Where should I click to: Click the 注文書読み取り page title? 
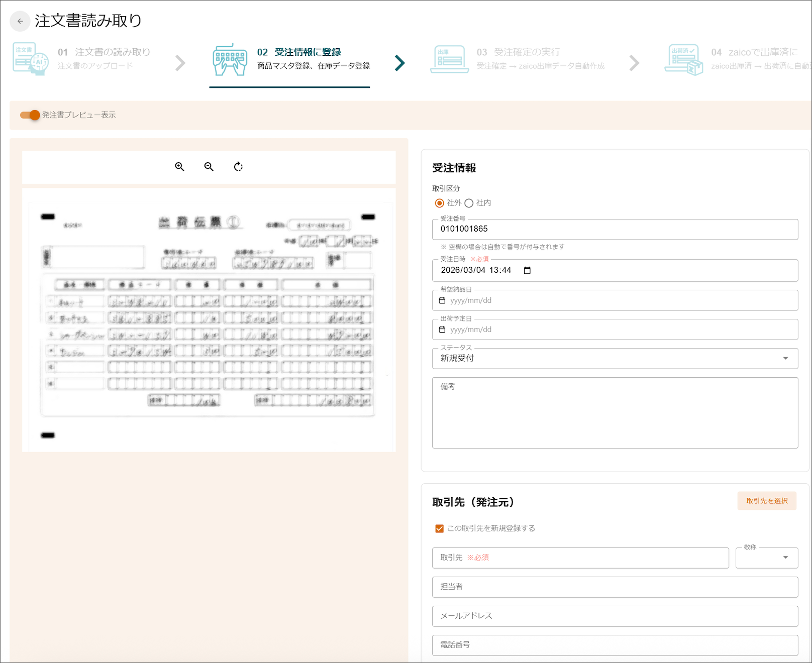tap(88, 21)
